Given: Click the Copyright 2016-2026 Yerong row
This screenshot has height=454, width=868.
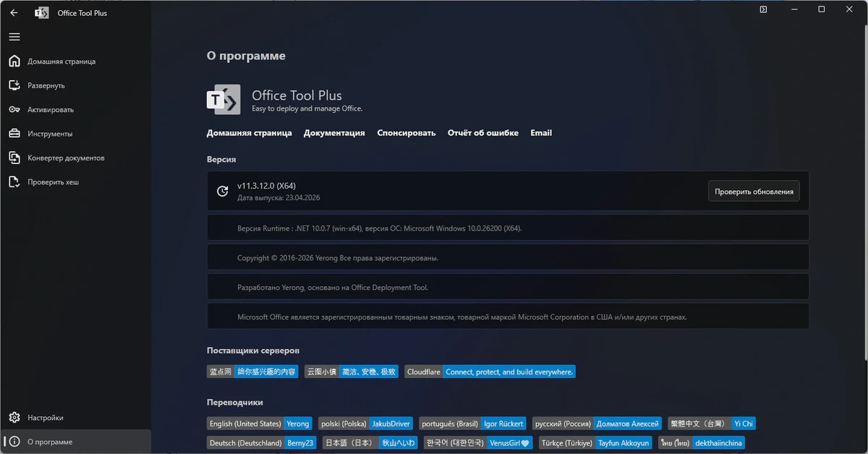Looking at the screenshot, I should [508, 257].
